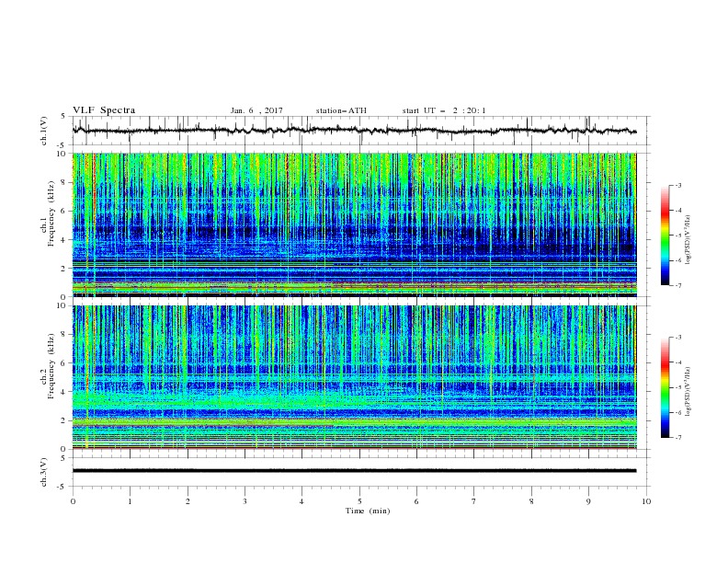Click the "-3" tick on ch.2 colorbar
The image size is (728, 563).
677,338
